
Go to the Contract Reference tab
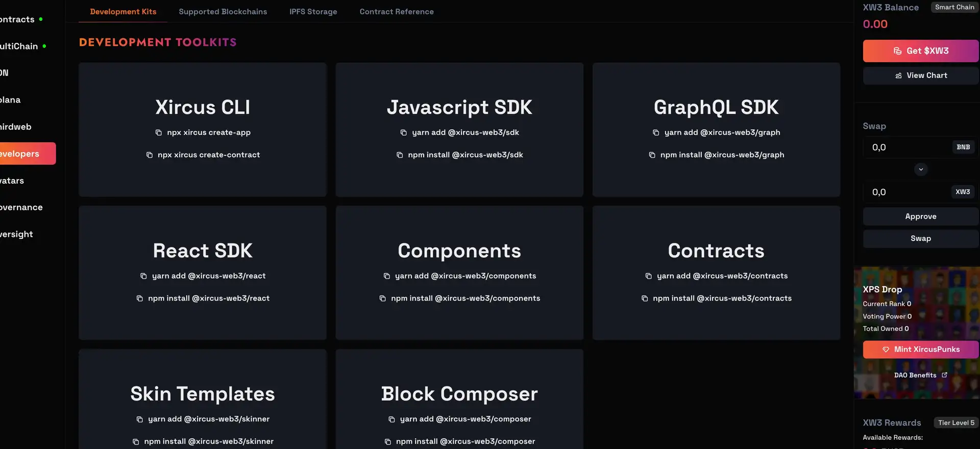[x=397, y=11]
